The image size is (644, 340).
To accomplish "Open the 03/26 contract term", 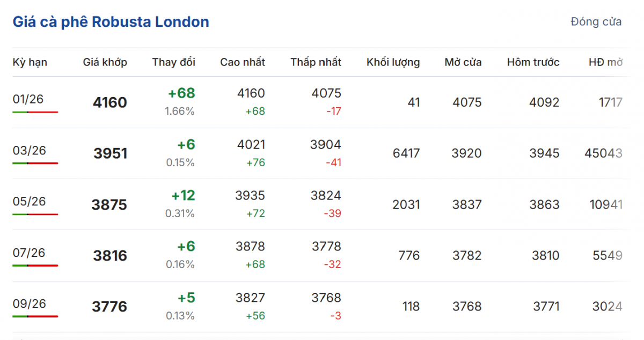I will 29,150.
